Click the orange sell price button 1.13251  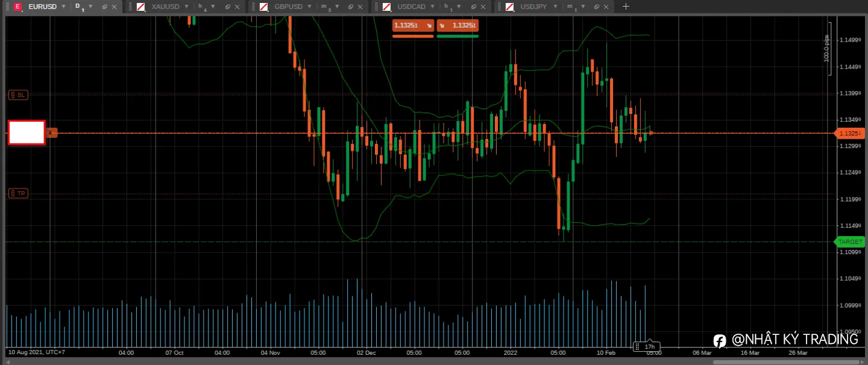tap(413, 25)
